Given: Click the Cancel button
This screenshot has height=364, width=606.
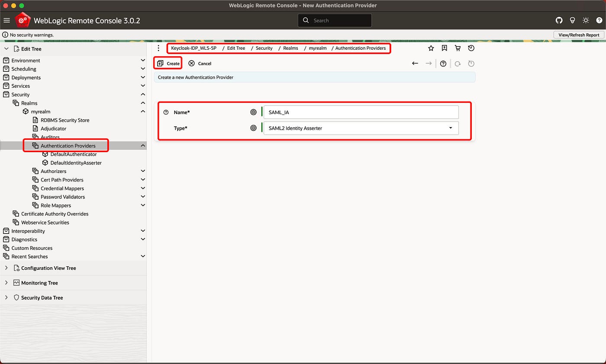Looking at the screenshot, I should [200, 63].
